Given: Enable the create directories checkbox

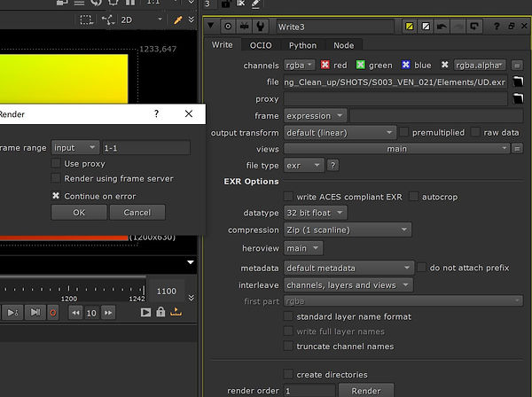Looking at the screenshot, I should (288, 374).
